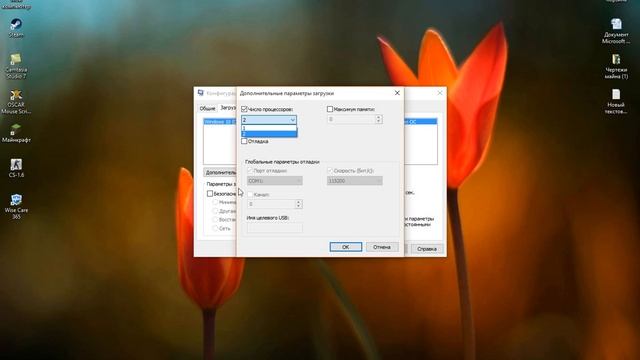Click the Дополнительные параметры button behind the dialog
Viewport: 640px width, 360px height.
(220, 172)
